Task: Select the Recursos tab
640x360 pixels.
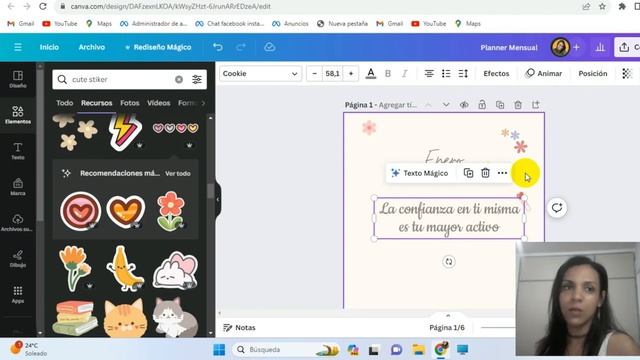Action: [x=96, y=103]
